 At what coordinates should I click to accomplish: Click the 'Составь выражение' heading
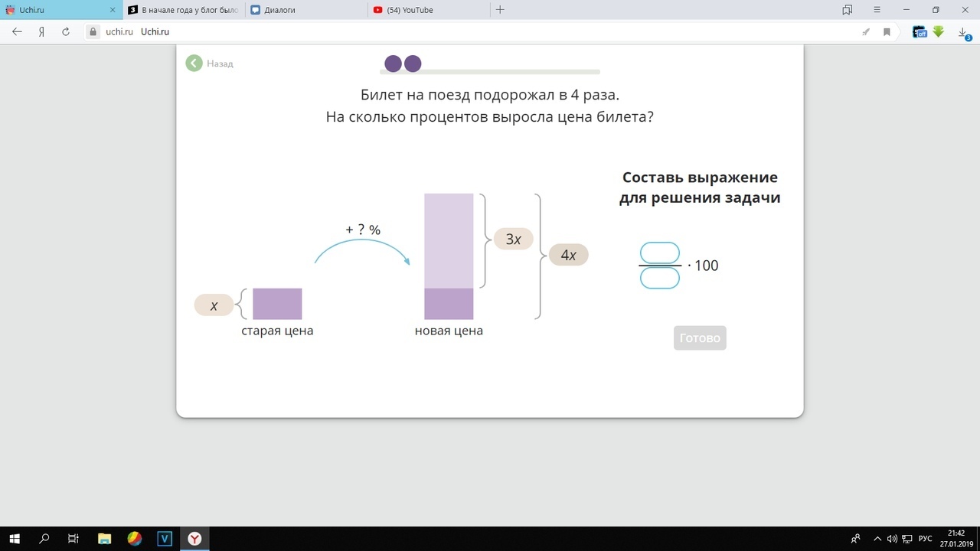pos(700,178)
